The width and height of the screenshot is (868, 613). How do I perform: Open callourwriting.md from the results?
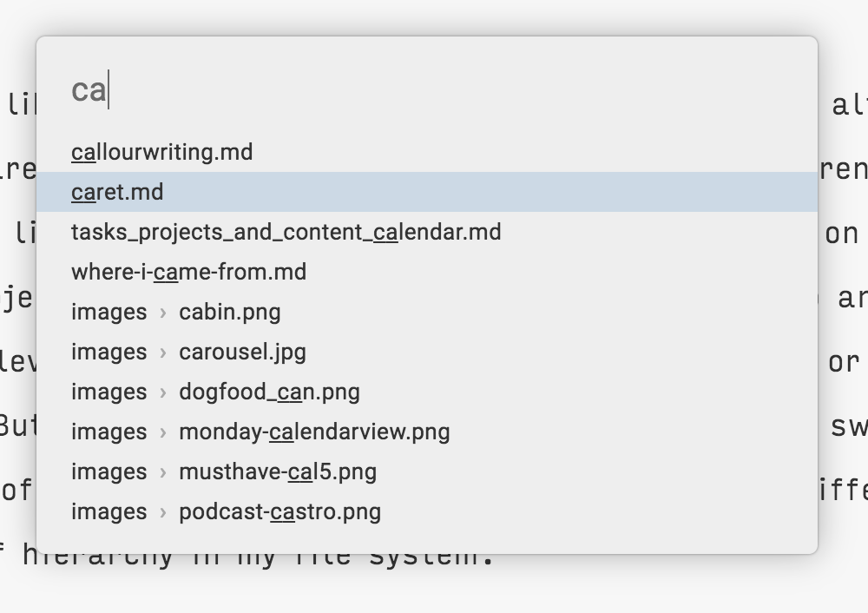[x=162, y=152]
